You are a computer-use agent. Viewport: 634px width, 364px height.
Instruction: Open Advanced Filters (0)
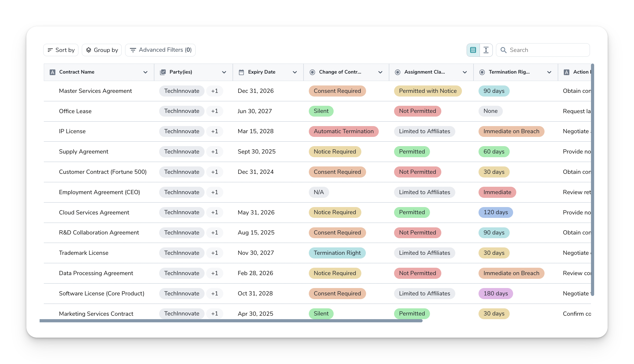[160, 50]
